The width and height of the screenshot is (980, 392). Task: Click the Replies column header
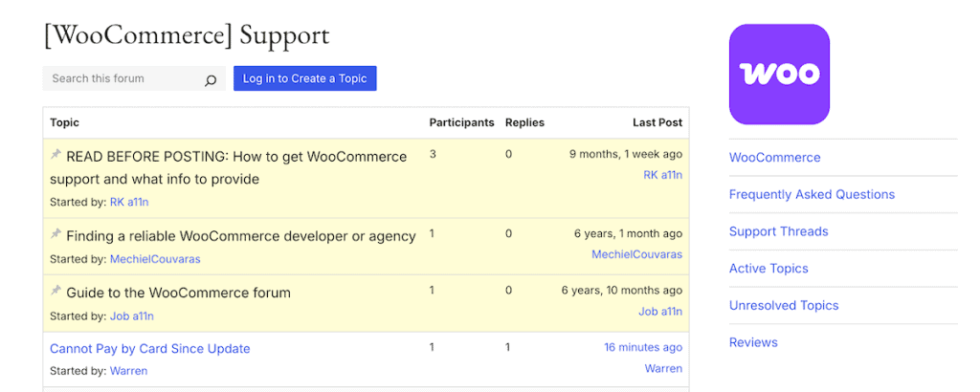coord(524,123)
